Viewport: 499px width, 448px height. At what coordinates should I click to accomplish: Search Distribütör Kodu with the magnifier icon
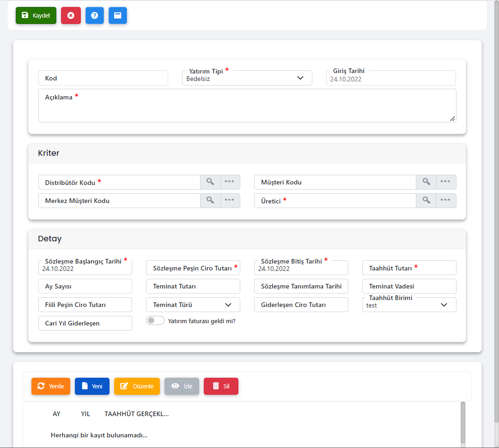210,182
